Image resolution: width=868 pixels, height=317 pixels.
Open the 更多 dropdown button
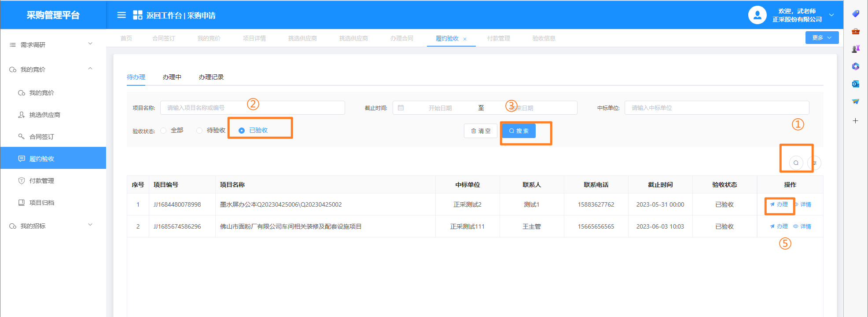[822, 38]
